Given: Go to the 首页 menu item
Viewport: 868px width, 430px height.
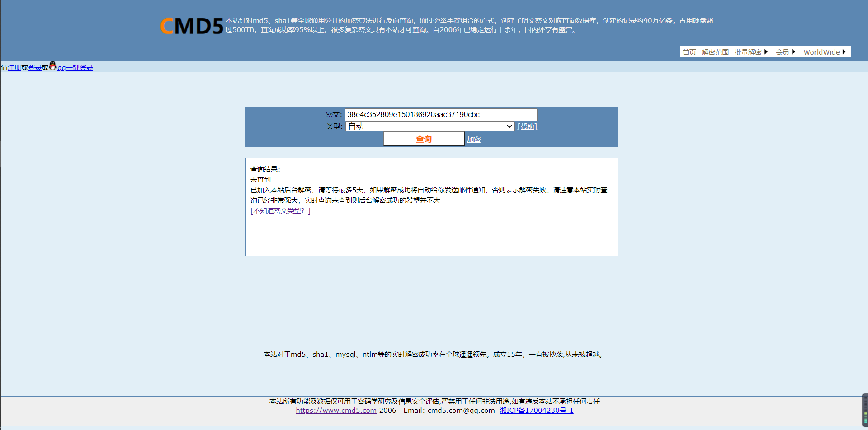Looking at the screenshot, I should click(689, 52).
